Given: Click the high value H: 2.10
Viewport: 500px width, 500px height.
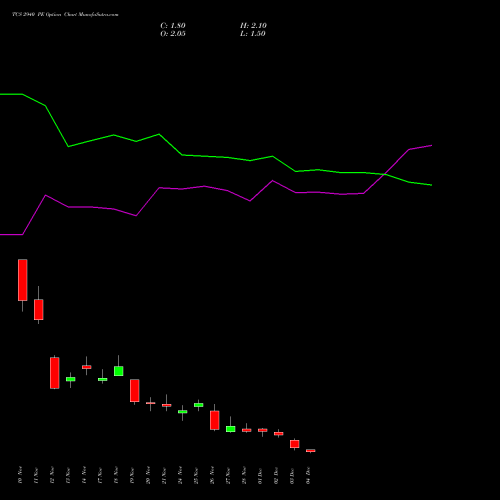Looking at the screenshot, I should [253, 26].
